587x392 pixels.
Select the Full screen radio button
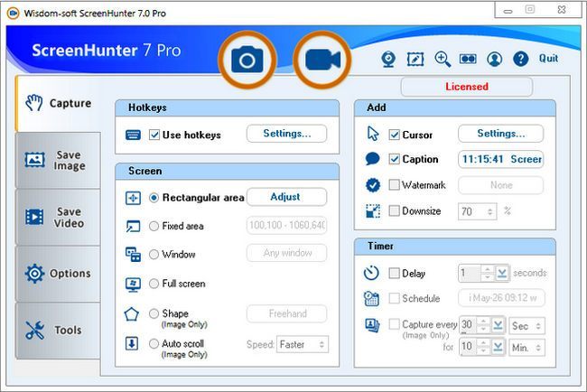(154, 284)
